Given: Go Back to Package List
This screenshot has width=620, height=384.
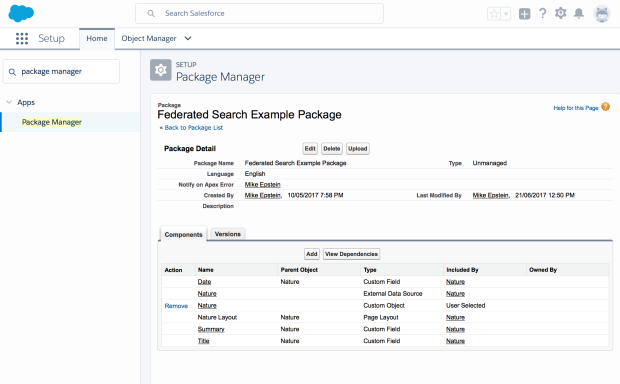Looking at the screenshot, I should (194, 128).
